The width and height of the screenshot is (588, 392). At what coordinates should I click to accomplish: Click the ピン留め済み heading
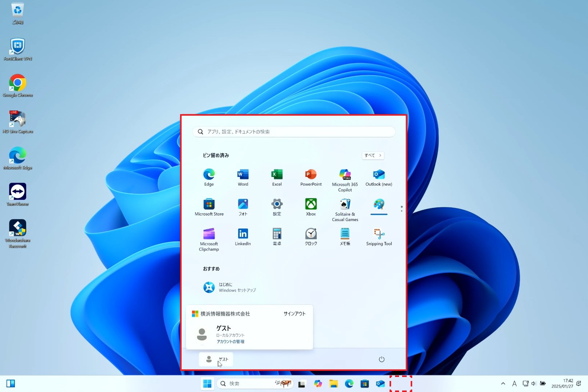click(x=216, y=155)
